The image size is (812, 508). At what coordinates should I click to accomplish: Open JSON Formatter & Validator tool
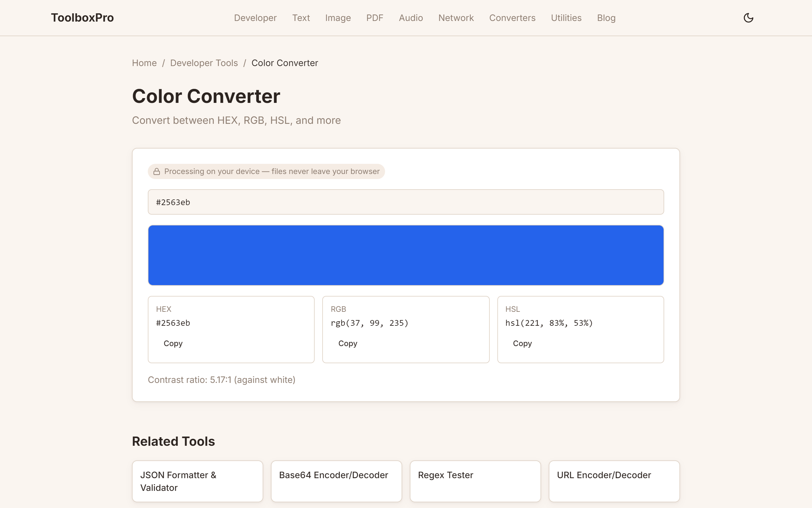coord(197,481)
